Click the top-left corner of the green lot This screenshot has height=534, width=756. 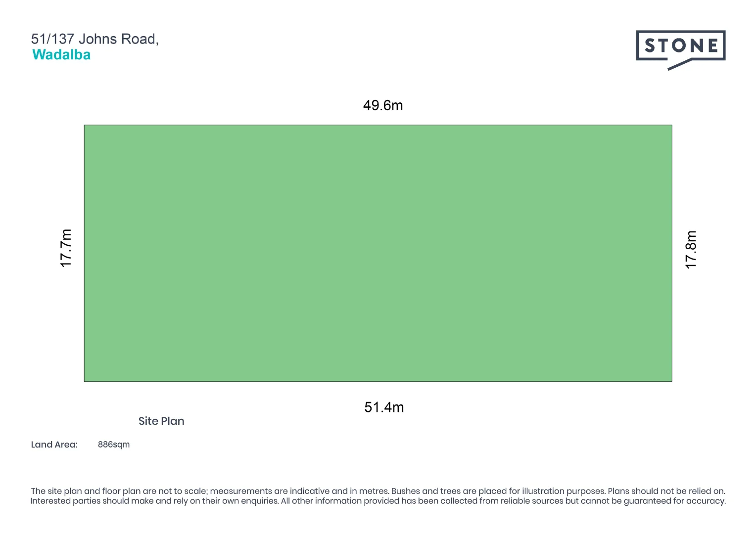pyautogui.click(x=85, y=126)
